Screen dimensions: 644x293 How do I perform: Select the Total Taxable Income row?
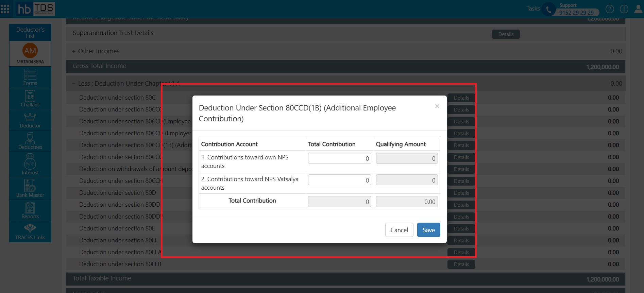point(345,279)
